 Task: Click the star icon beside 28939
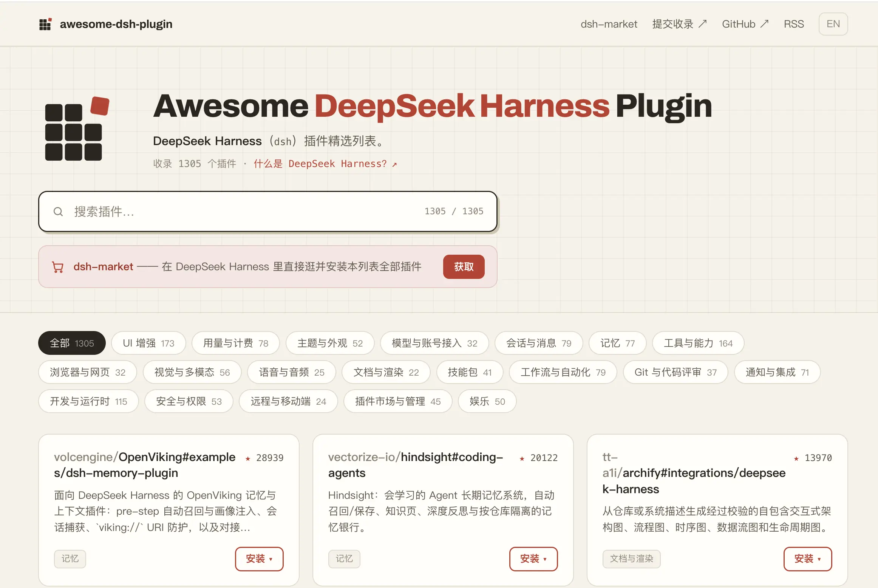pyautogui.click(x=248, y=458)
